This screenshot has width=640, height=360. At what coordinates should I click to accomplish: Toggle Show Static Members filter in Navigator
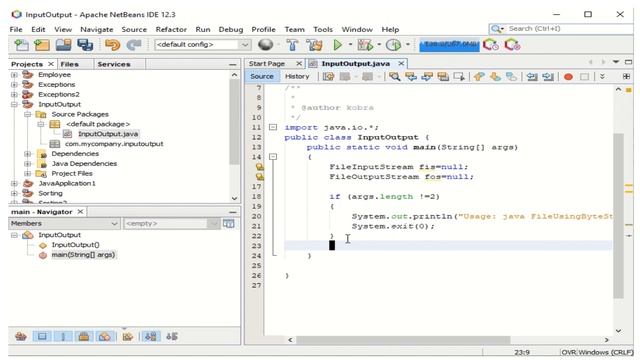point(63,337)
